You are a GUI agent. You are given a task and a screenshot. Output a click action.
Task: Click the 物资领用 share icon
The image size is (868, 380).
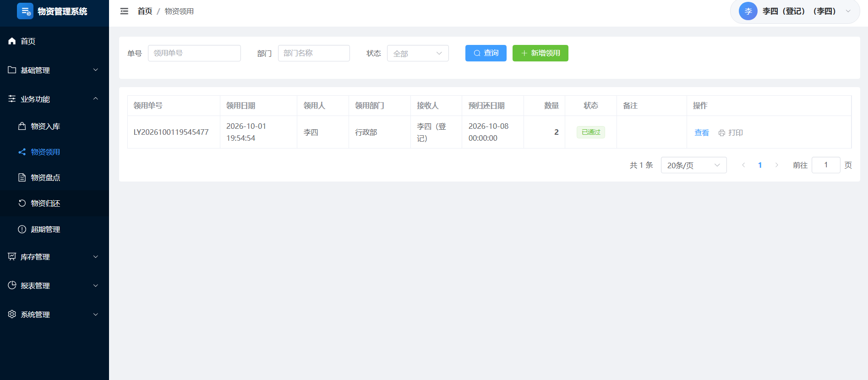(22, 152)
